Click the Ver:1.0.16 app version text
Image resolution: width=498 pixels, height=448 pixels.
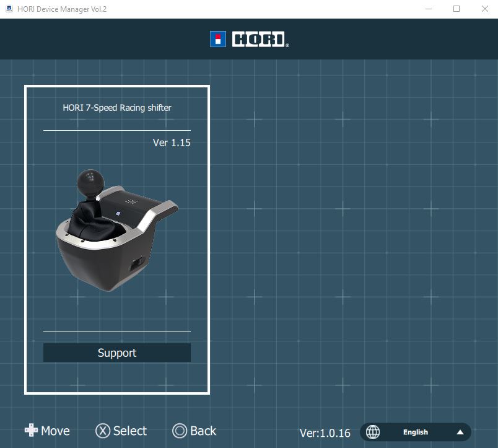tap(325, 433)
